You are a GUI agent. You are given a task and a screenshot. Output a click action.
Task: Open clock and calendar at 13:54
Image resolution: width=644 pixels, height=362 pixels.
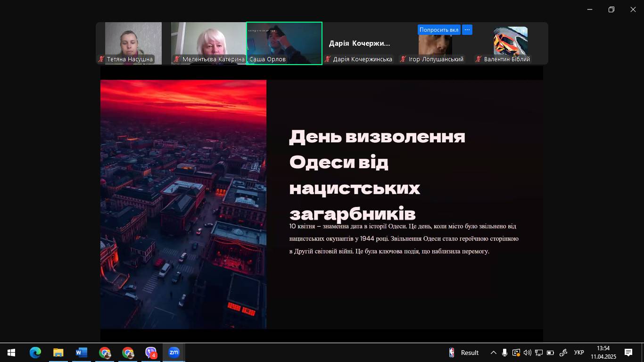pos(603,353)
